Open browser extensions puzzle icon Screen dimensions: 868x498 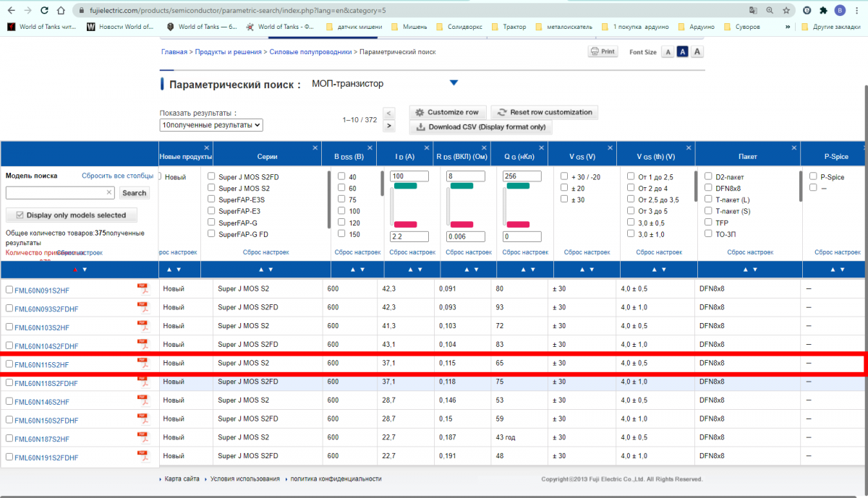[823, 11]
